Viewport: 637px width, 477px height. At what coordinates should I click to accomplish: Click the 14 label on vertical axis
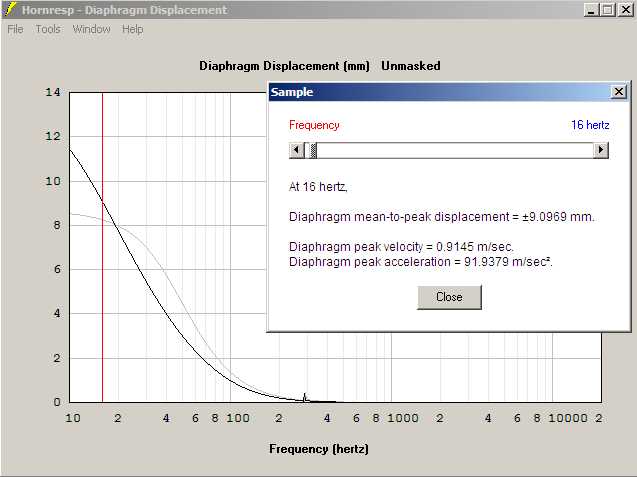click(x=53, y=92)
